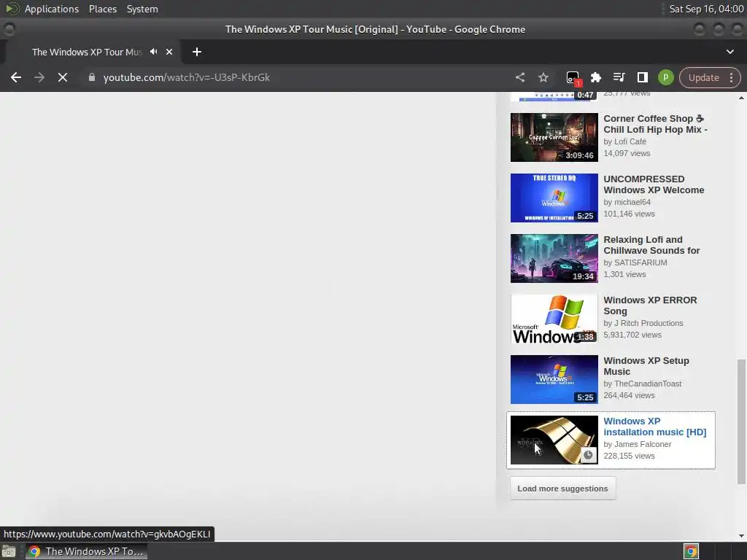The height and width of the screenshot is (560, 747).
Task: Open Windows XP ERROR Song thumbnail
Action: pos(554,319)
